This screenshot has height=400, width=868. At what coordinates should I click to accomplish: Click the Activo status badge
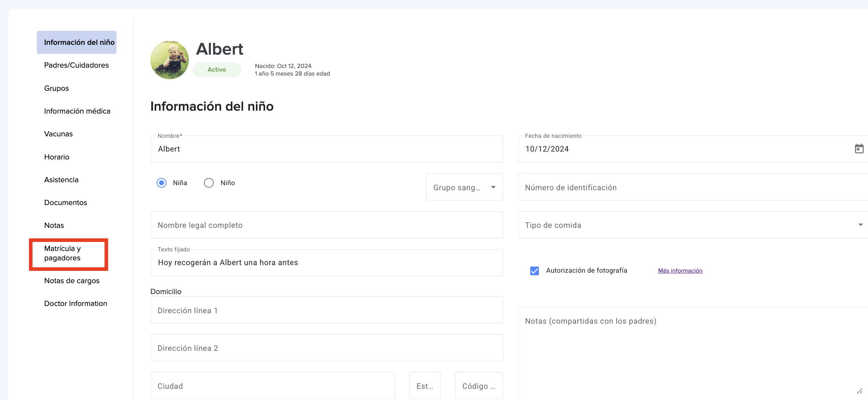[217, 69]
